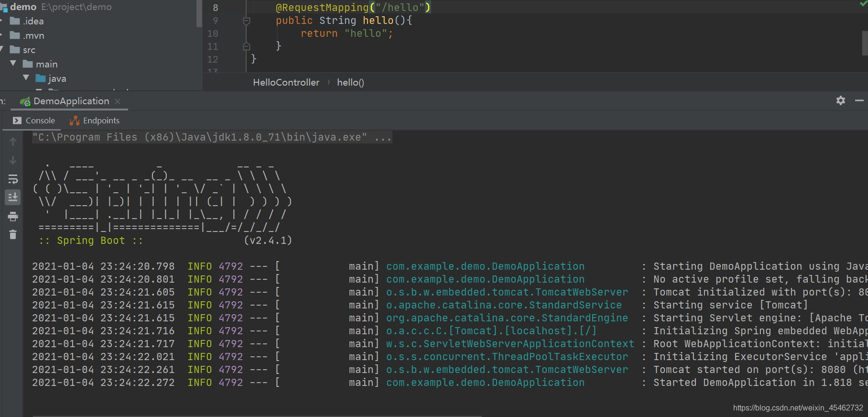Click line number 10 in gutter
868x417 pixels.
213,33
